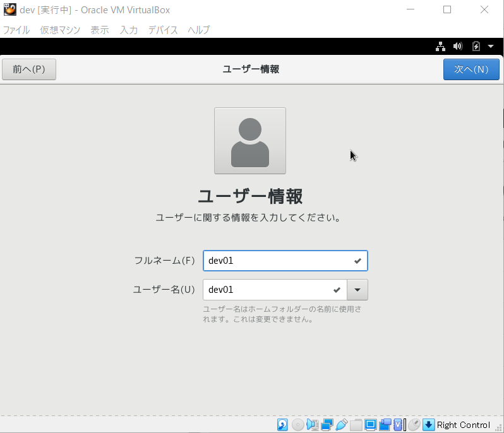Open the 表示 menu

tap(100, 30)
